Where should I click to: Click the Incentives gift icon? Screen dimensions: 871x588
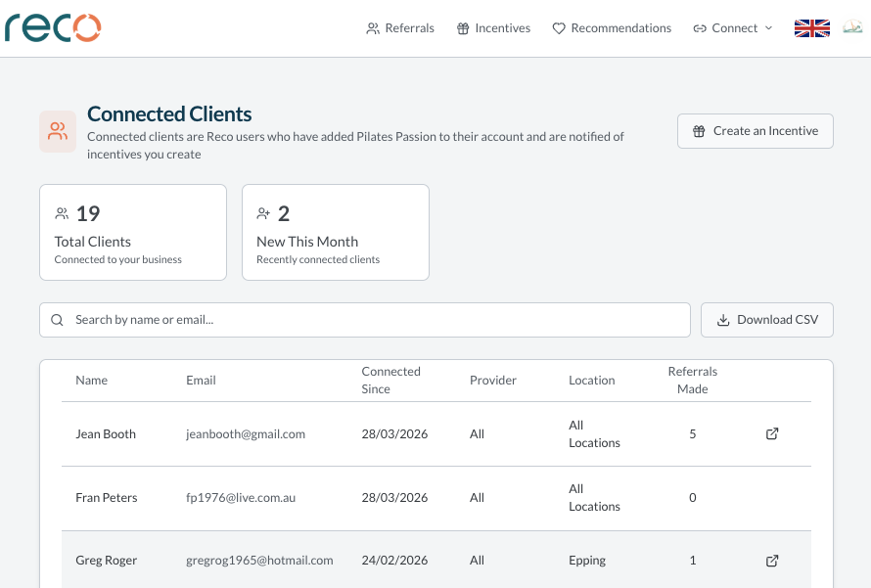(461, 28)
